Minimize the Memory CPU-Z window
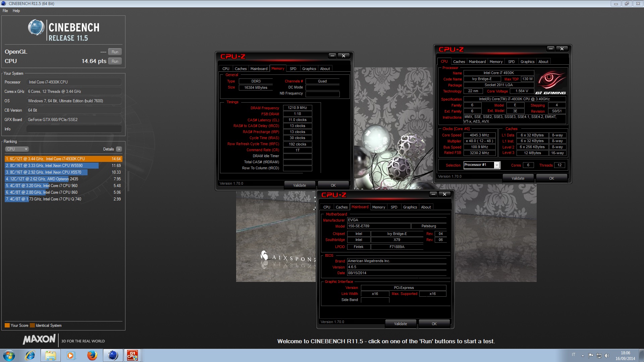 click(x=332, y=56)
